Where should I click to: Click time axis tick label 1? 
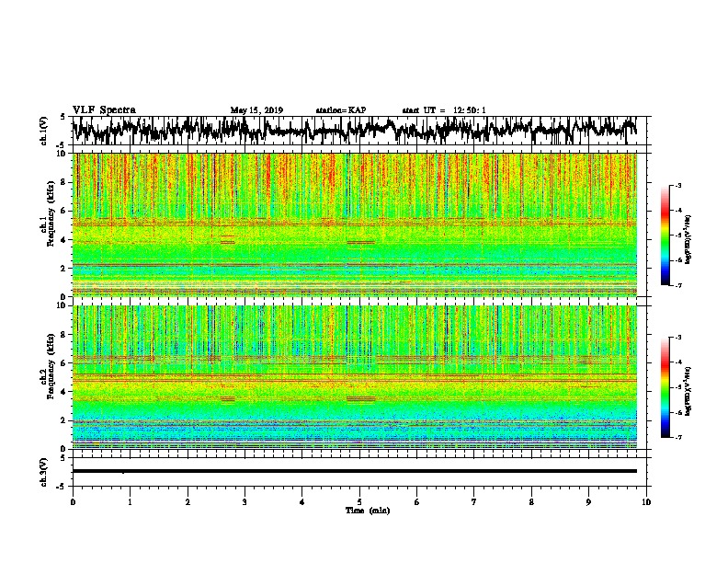130,502
